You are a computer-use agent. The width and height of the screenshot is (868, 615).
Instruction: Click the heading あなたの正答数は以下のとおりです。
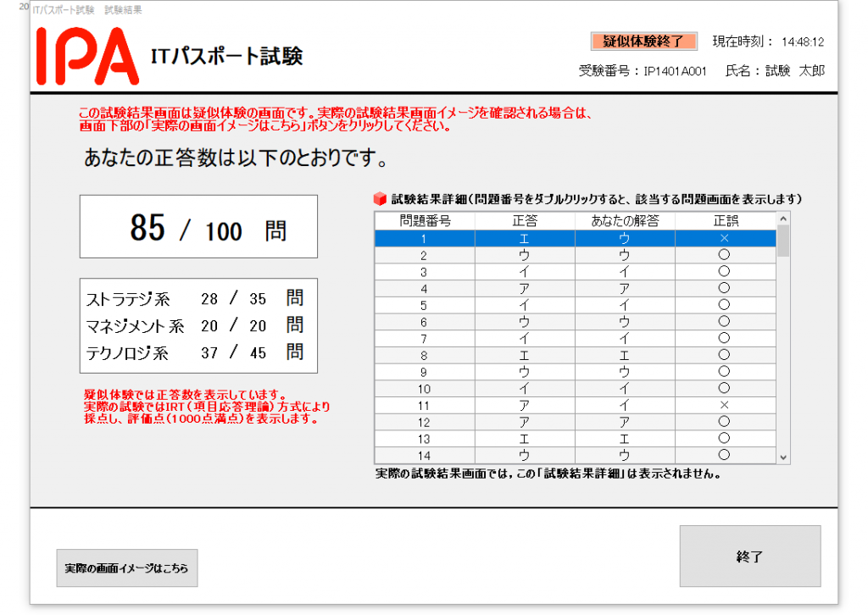click(236, 158)
